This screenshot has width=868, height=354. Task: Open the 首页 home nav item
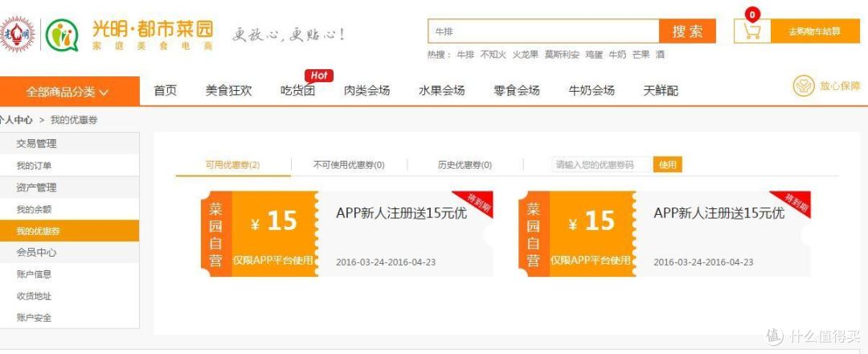tap(165, 91)
